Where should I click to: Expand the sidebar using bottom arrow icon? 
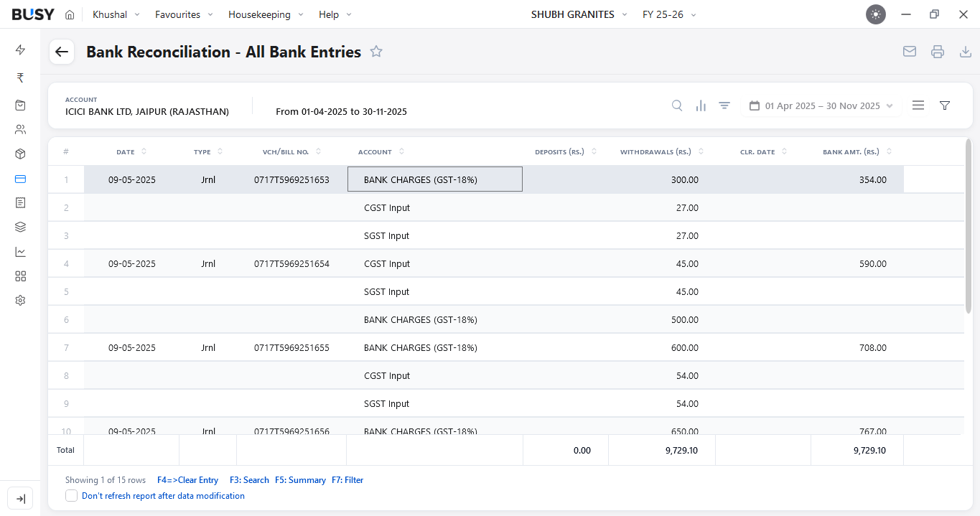coord(20,499)
